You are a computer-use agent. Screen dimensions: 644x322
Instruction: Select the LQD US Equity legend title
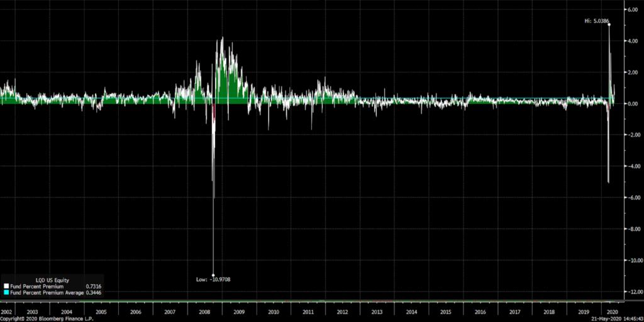point(53,280)
